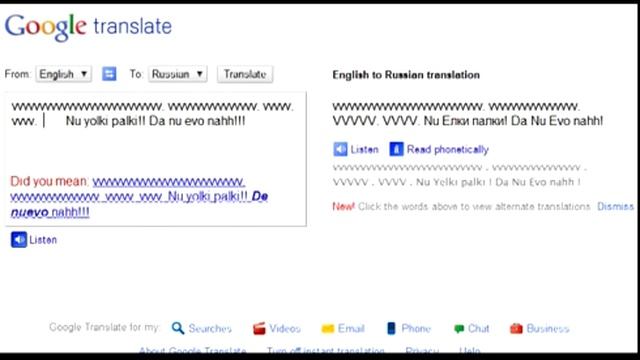Open the Email link
This screenshot has height=360, width=640.
click(351, 329)
